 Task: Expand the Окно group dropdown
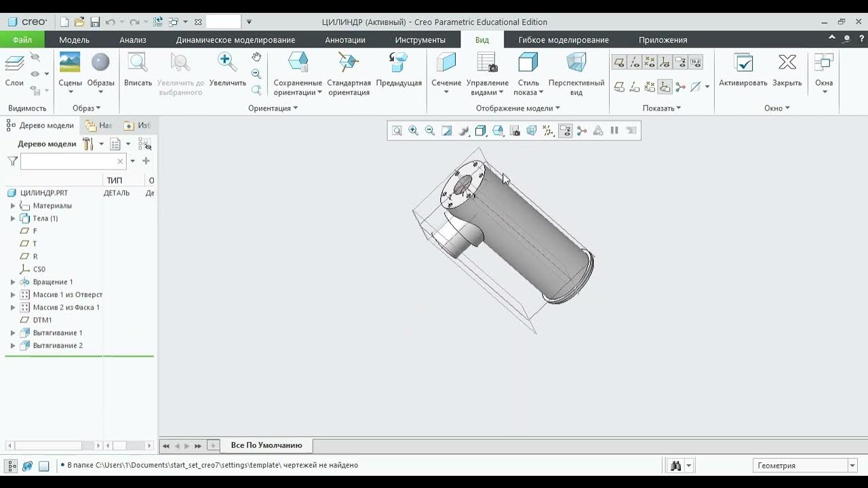(777, 108)
